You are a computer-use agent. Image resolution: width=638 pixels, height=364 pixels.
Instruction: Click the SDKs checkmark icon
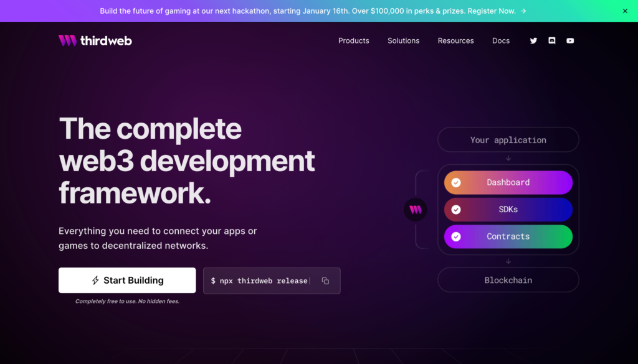[455, 210]
